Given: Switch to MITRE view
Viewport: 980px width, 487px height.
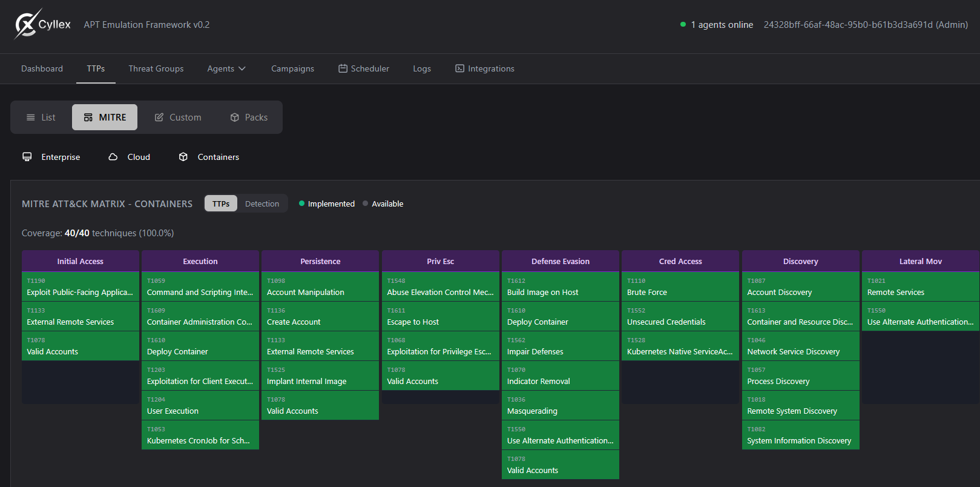Looking at the screenshot, I should (x=105, y=118).
